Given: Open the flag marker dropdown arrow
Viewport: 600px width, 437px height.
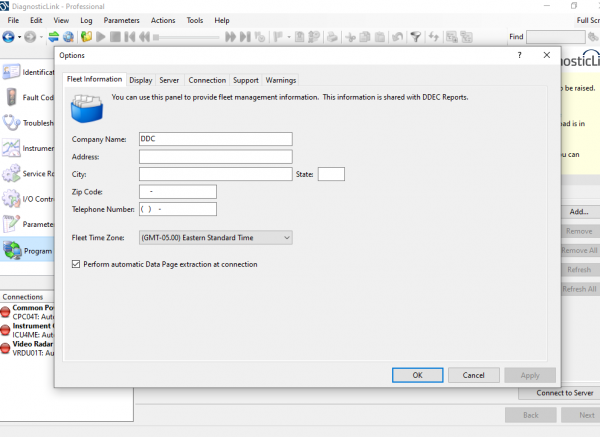Looking at the screenshot, I should tap(289, 38).
